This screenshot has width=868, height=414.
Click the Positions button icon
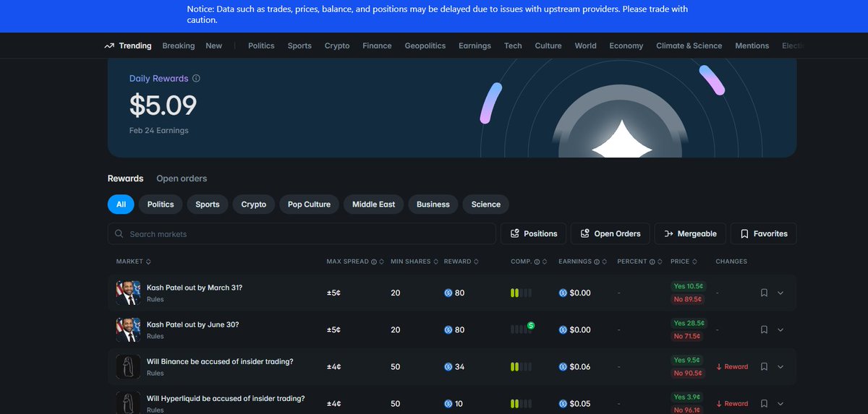click(515, 234)
